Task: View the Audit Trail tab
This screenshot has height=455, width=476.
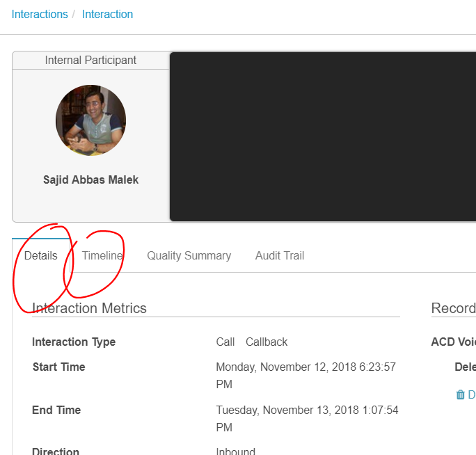Action: point(280,255)
